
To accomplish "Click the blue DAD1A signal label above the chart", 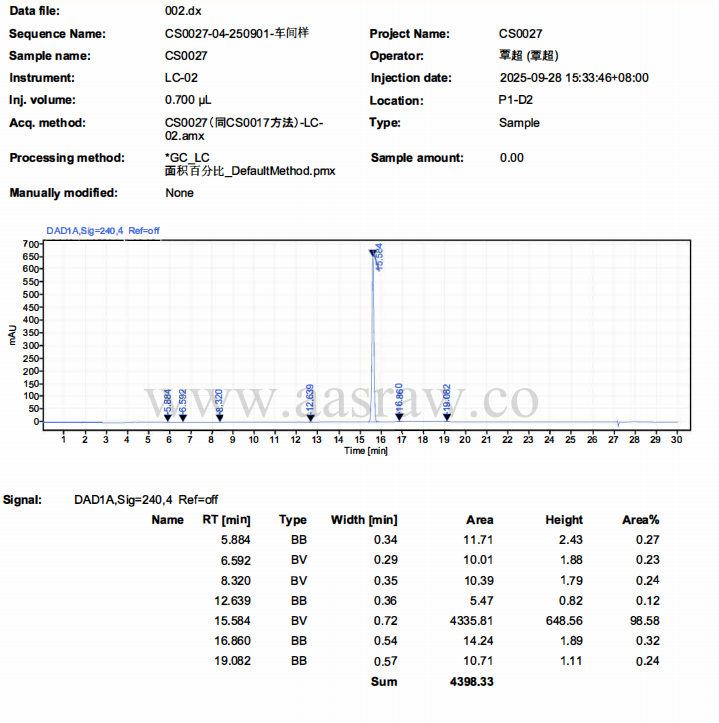I will (x=103, y=231).
